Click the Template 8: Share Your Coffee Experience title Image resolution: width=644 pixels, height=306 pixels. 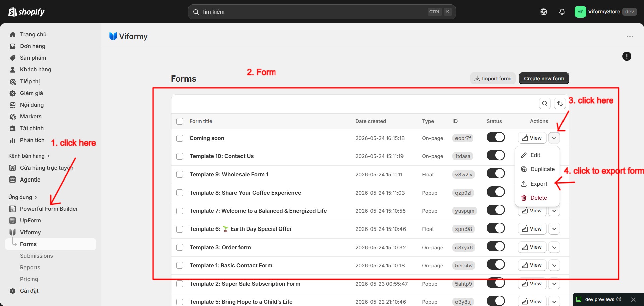pyautogui.click(x=245, y=193)
